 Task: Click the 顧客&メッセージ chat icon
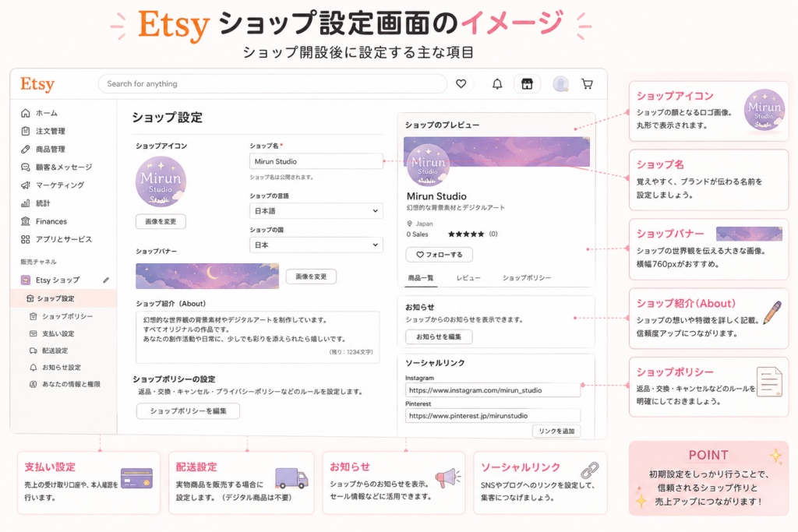(x=26, y=167)
